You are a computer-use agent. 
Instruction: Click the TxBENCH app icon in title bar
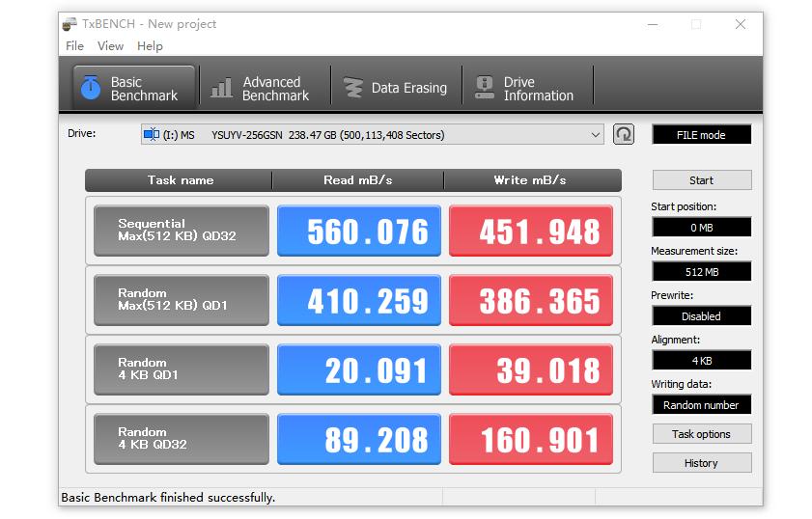point(70,24)
